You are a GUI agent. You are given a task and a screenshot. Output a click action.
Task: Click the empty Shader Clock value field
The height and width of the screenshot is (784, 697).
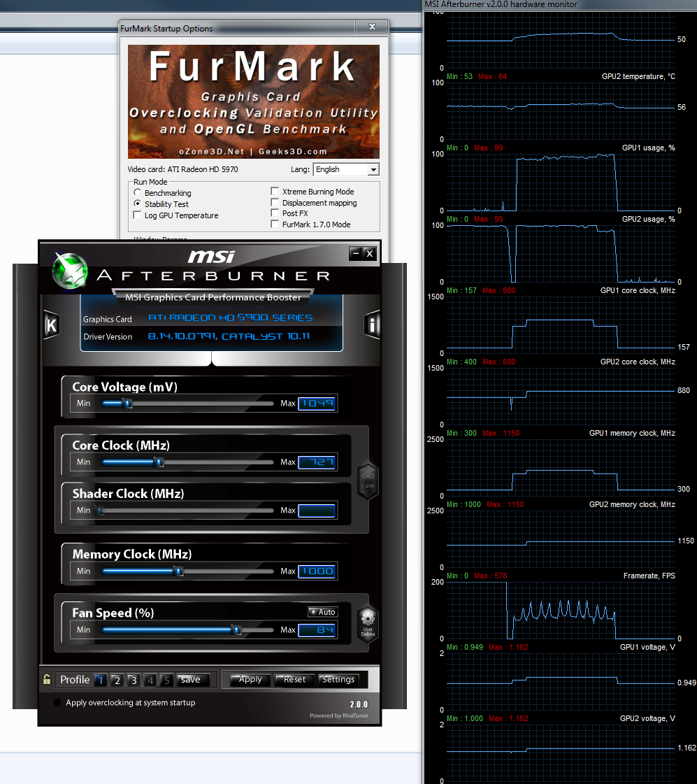click(317, 511)
